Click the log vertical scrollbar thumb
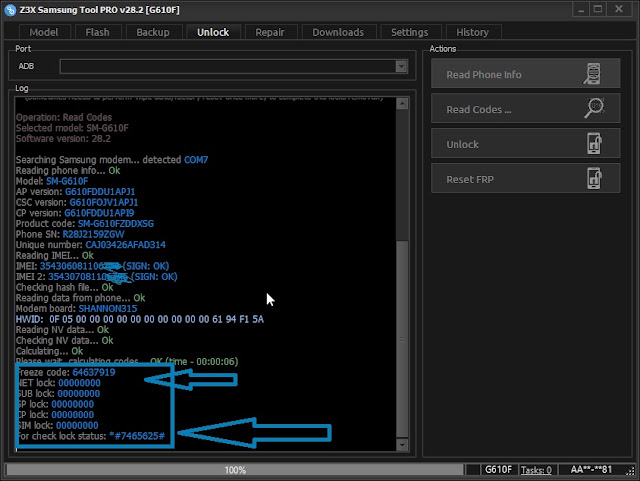Viewport: 640px width, 481px height. [402, 339]
